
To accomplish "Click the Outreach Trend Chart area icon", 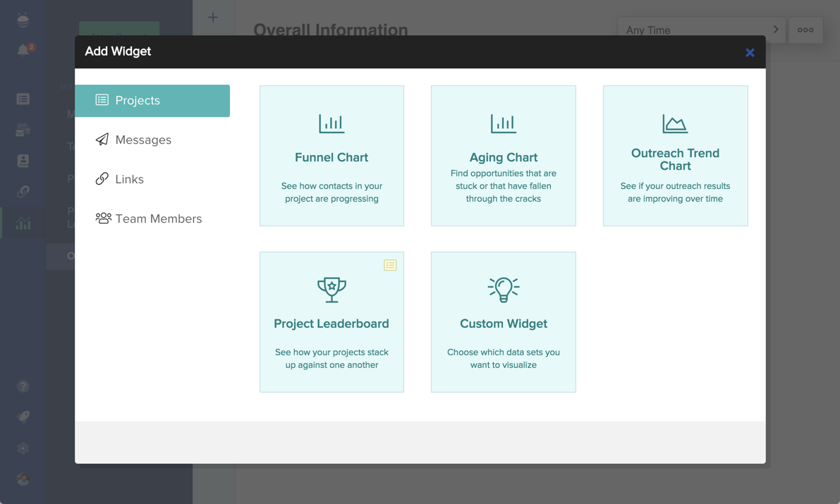I will (x=675, y=124).
